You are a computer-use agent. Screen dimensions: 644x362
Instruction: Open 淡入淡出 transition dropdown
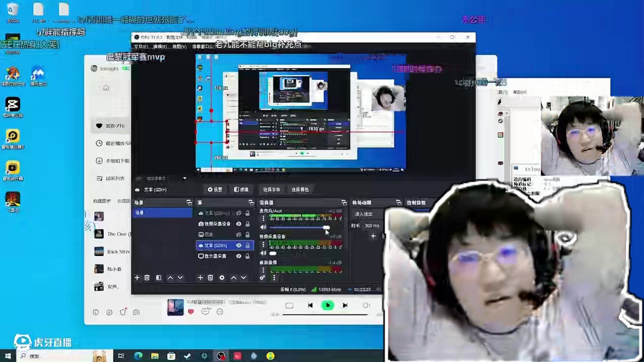pyautogui.click(x=373, y=214)
